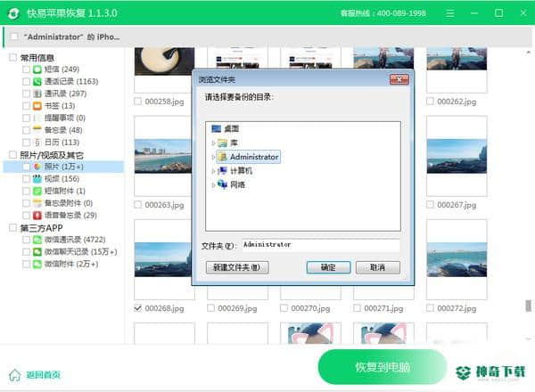Check the "Administrator" 的 iPhone checkbox
The image size is (535, 392).
tap(14, 37)
